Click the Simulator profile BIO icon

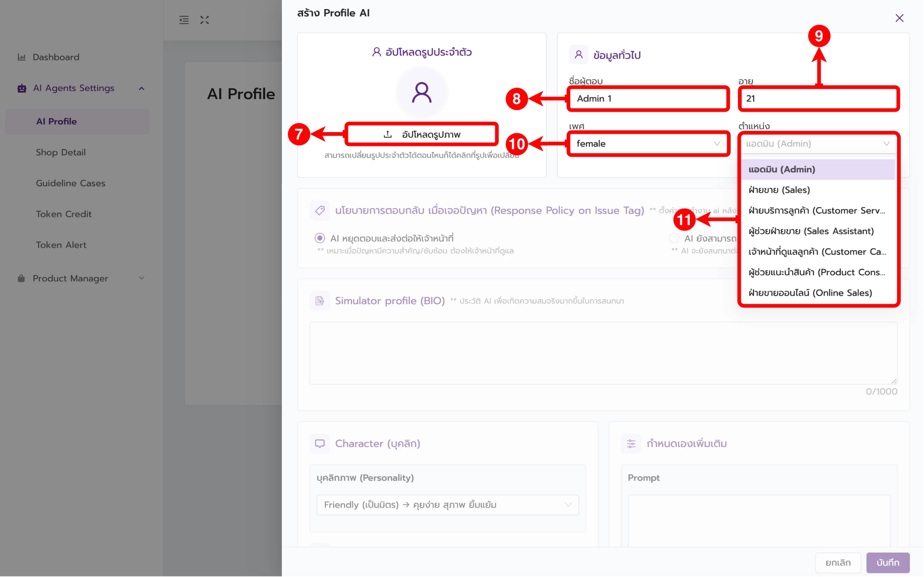coord(320,301)
